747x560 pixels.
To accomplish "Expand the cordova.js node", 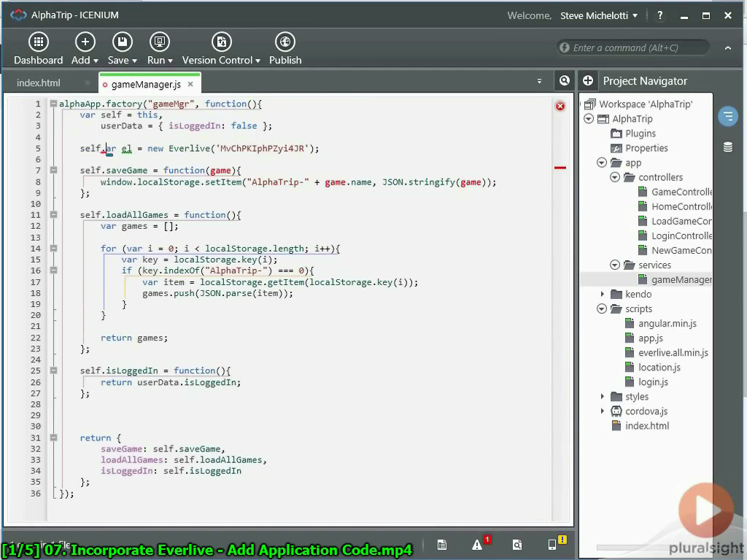I will [602, 411].
